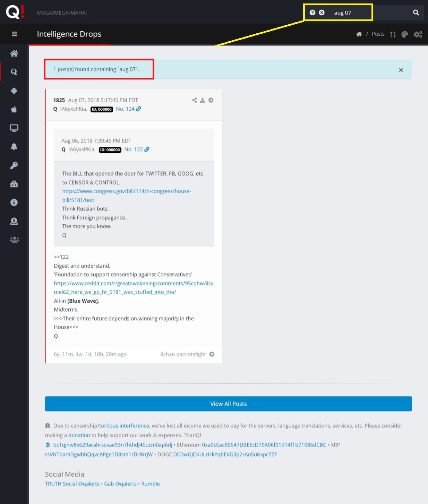Click the search magnifier button

tap(416, 13)
